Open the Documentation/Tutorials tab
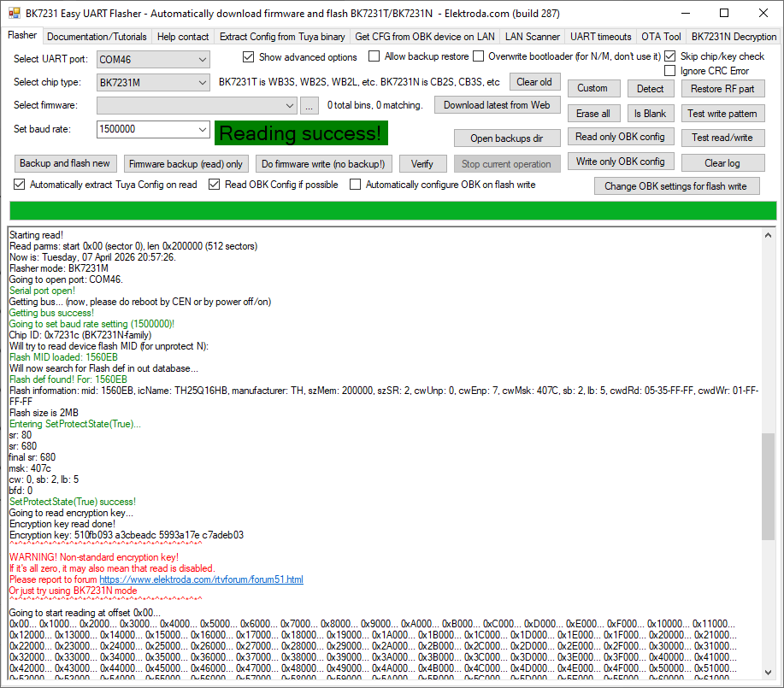 (x=97, y=37)
